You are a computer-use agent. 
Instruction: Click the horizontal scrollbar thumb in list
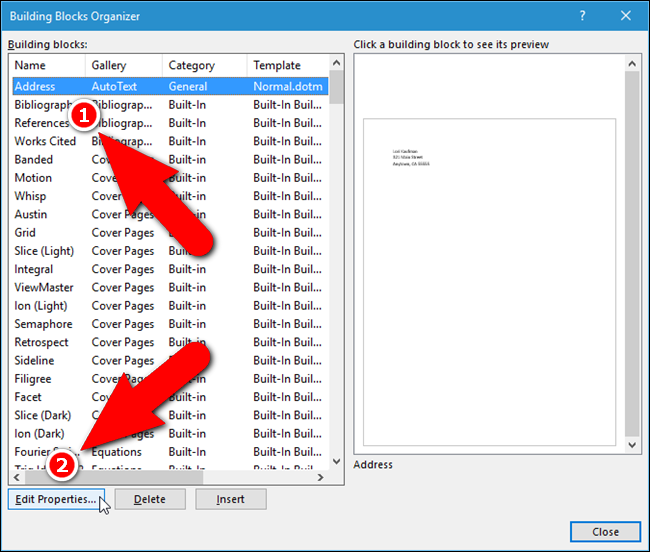(x=114, y=477)
